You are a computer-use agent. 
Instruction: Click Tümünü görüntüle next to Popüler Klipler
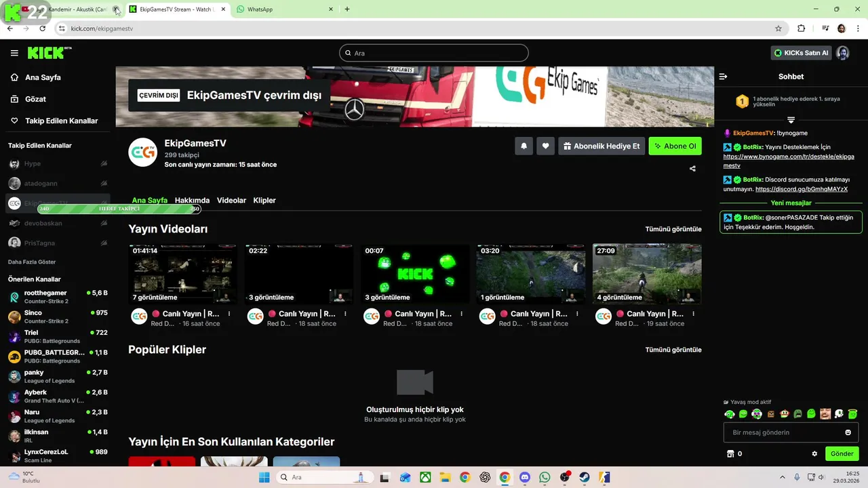(x=673, y=350)
